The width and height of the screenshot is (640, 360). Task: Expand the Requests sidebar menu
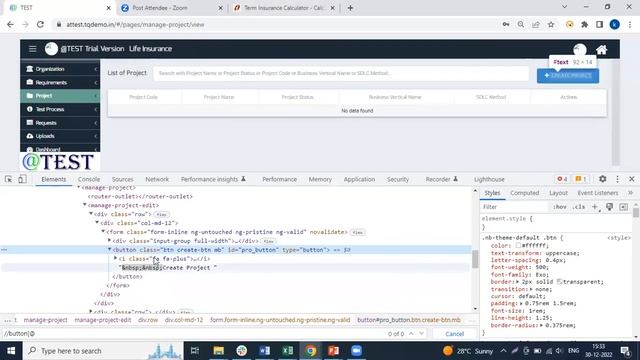tap(60, 122)
